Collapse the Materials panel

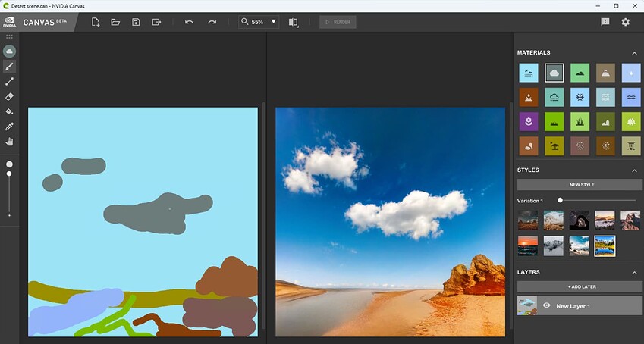click(x=634, y=53)
